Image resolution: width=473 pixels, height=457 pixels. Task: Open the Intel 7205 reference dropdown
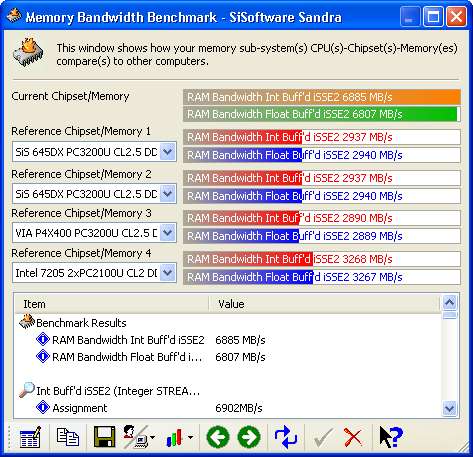click(168, 273)
